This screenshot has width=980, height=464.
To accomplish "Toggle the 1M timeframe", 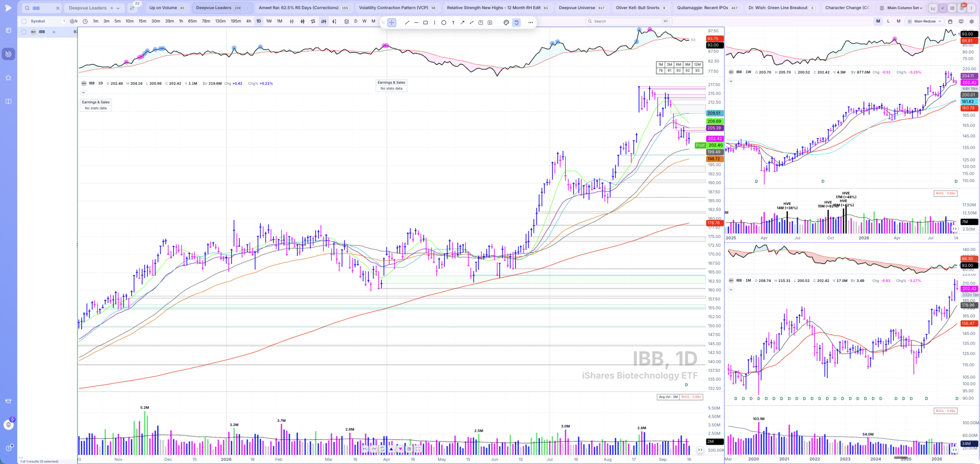I will [x=280, y=21].
